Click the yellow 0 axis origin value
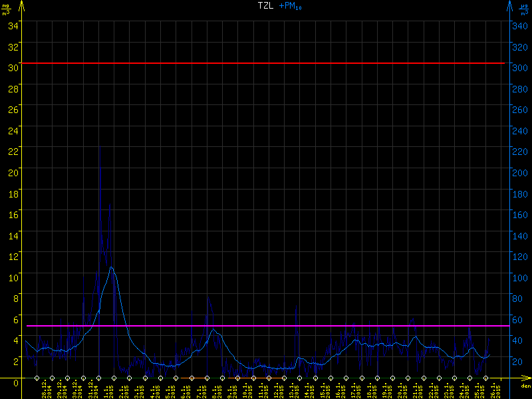Viewport: 532px width, 399px height. point(16,382)
